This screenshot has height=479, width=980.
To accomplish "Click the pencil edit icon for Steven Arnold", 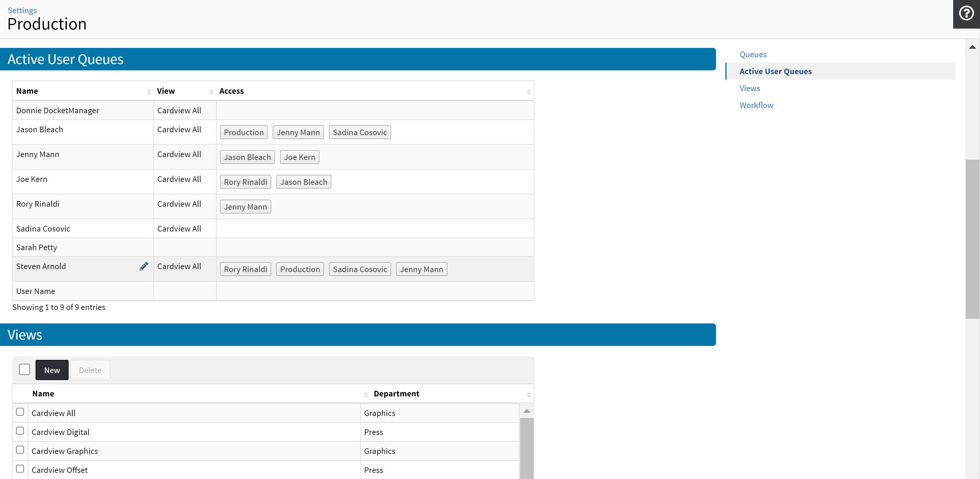I will [143, 266].
